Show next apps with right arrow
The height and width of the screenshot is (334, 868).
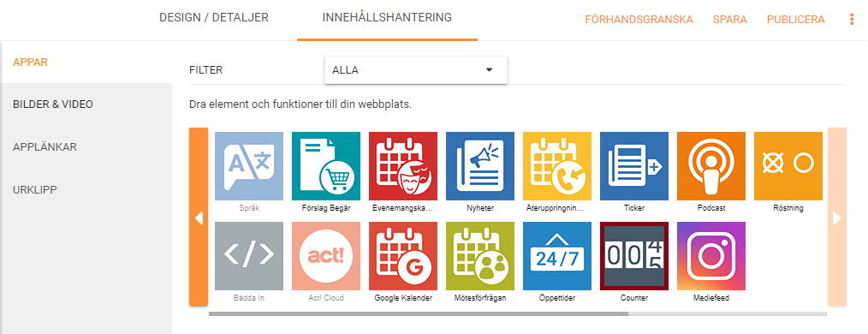tap(837, 218)
